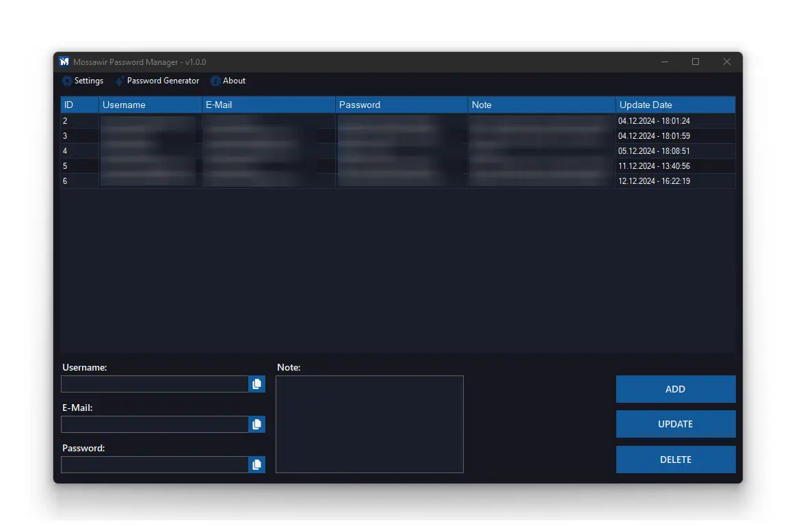The width and height of the screenshot is (807, 532).
Task: Maximize the Password Manager window
Action: [x=696, y=62]
